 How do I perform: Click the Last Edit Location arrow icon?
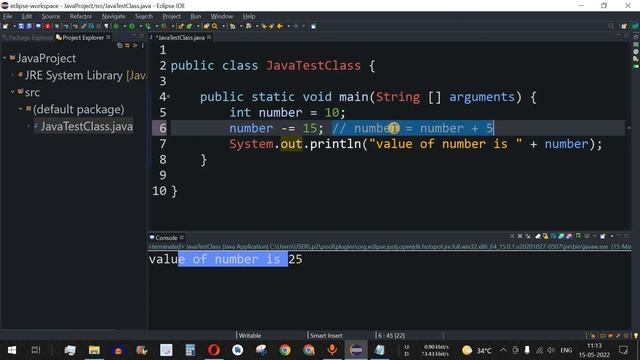[x=264, y=26]
